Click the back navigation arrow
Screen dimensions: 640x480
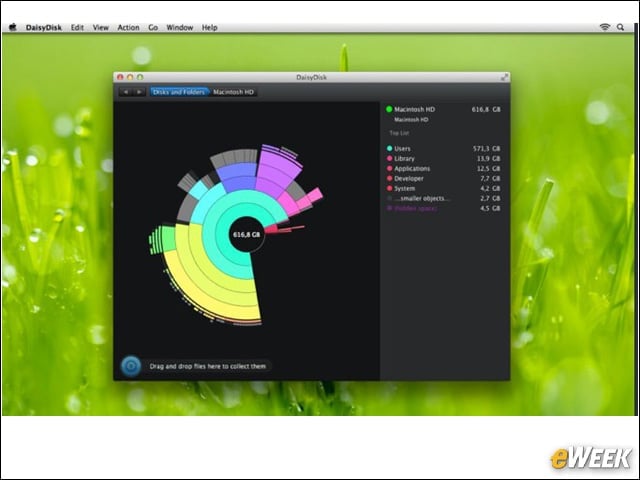coord(126,92)
